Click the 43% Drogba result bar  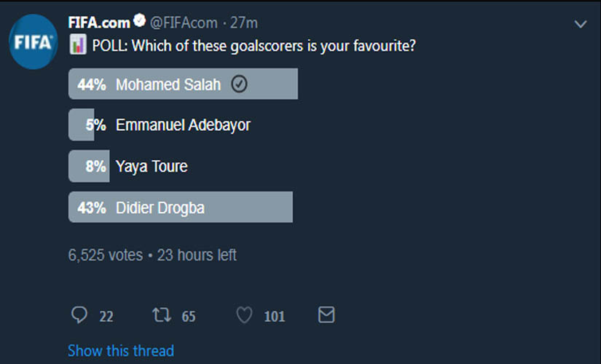pyautogui.click(x=248, y=207)
